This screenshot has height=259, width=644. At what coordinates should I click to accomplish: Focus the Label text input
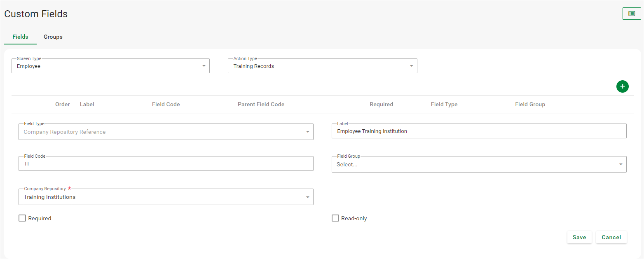point(479,131)
